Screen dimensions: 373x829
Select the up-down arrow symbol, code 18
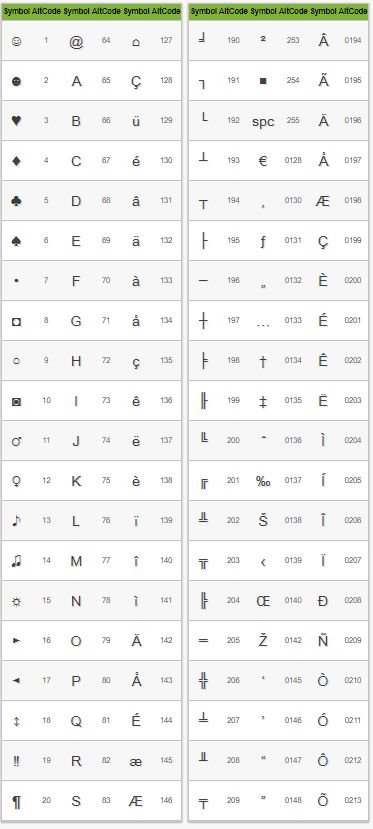(x=16, y=721)
